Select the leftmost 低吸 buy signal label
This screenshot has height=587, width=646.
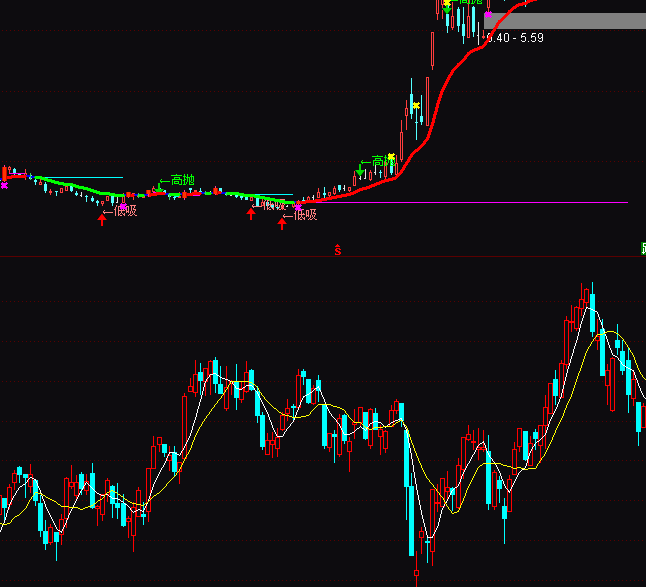pyautogui.click(x=124, y=210)
